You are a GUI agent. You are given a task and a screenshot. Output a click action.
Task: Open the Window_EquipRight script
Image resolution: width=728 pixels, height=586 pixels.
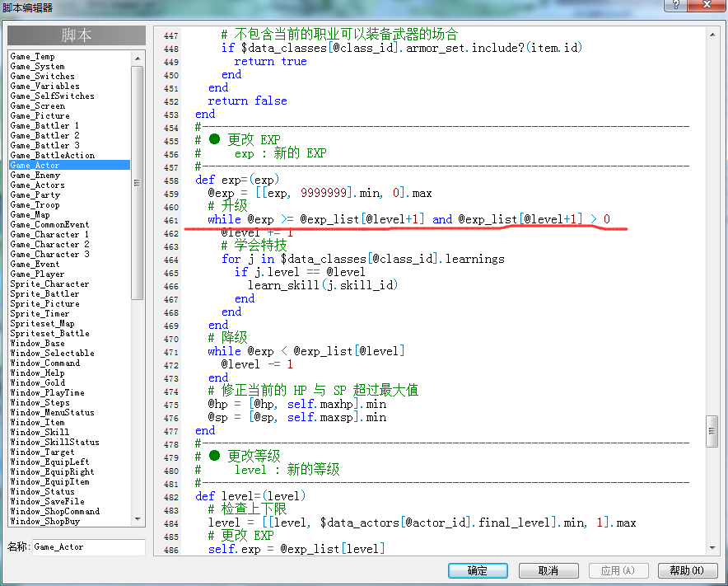[x=53, y=471]
